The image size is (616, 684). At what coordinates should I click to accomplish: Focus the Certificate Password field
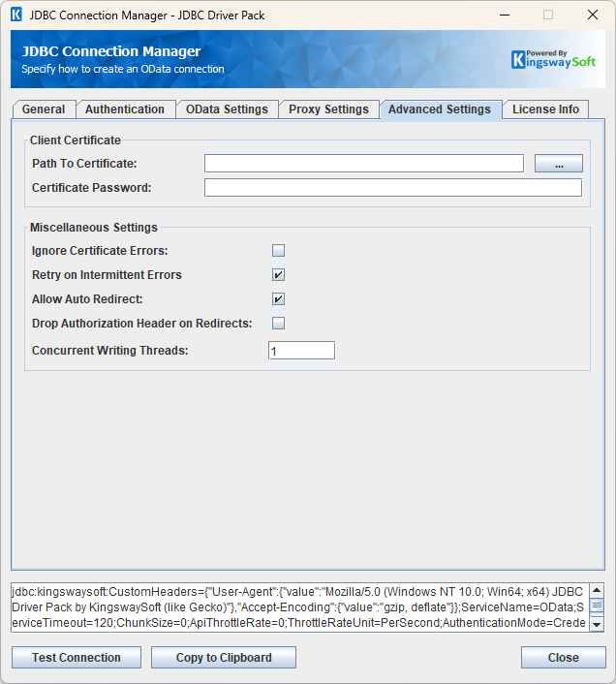coord(393,188)
